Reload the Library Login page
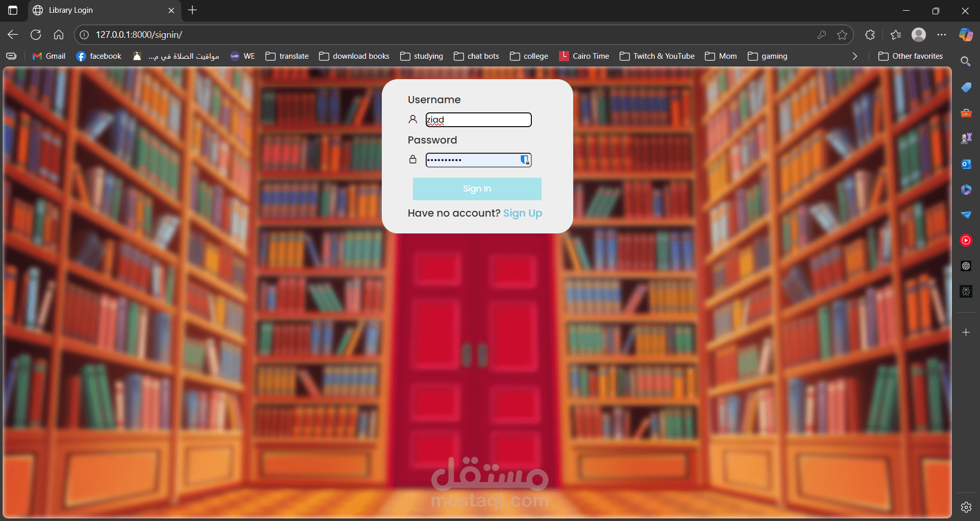The height and width of the screenshot is (521, 980). [36, 35]
